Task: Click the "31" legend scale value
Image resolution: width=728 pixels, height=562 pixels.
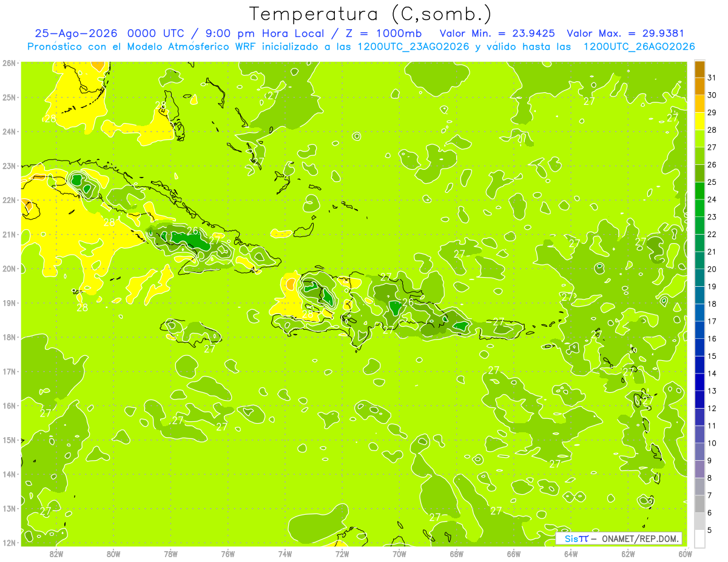Action: point(712,78)
